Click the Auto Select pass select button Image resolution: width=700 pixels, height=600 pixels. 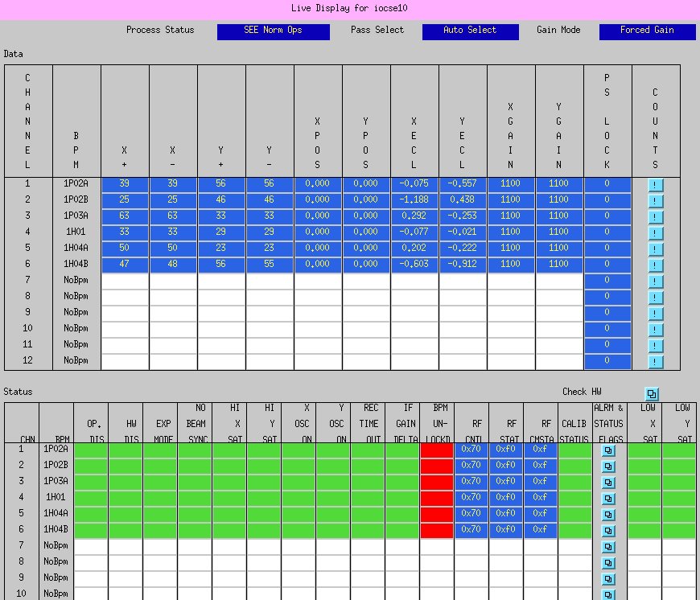471,31
